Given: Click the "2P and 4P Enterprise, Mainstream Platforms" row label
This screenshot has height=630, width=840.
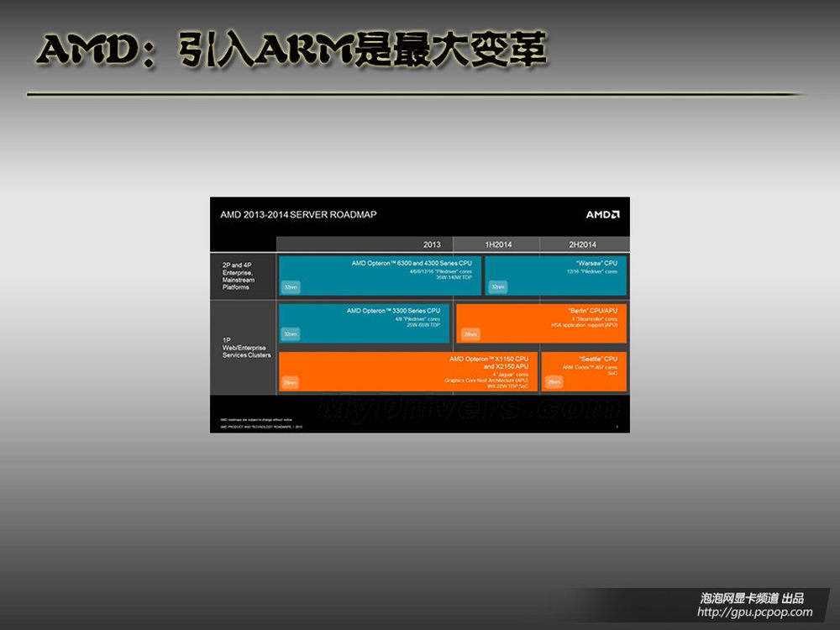Looking at the screenshot, I should point(239,276).
